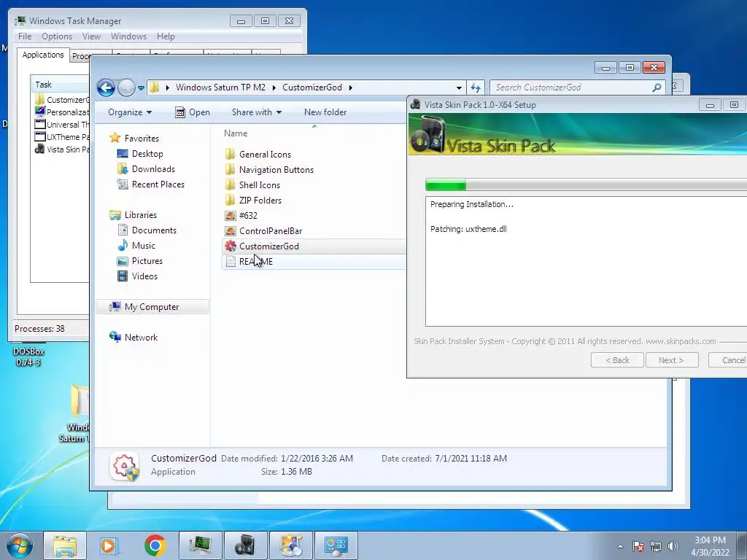
Task: Expand the arrow after Windows Saturn TP M2
Action: coord(274,87)
